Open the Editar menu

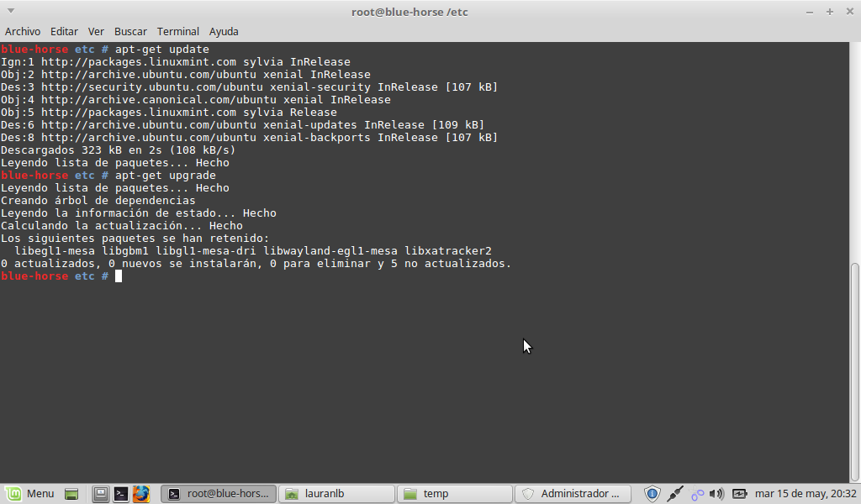point(64,31)
